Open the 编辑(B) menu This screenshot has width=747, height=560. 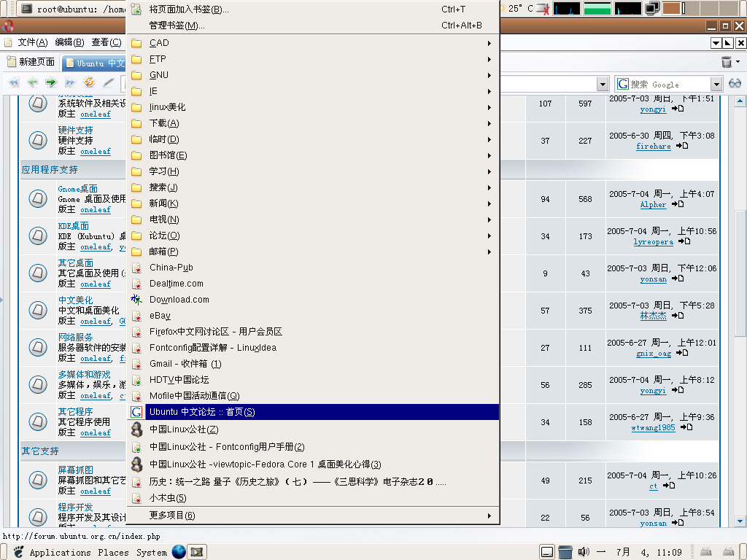[69, 42]
